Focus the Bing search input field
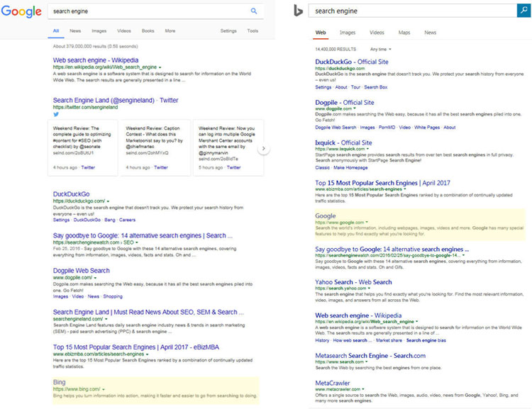This screenshot has height=409, width=532. coord(413,11)
